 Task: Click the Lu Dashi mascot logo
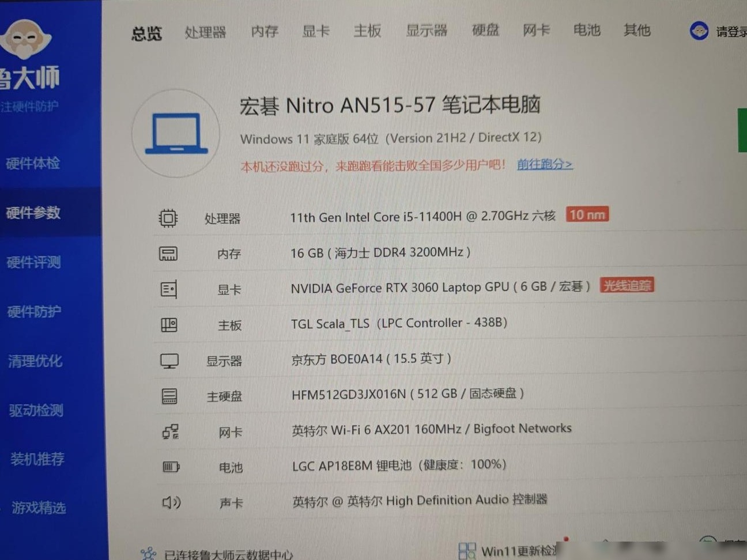click(x=25, y=39)
